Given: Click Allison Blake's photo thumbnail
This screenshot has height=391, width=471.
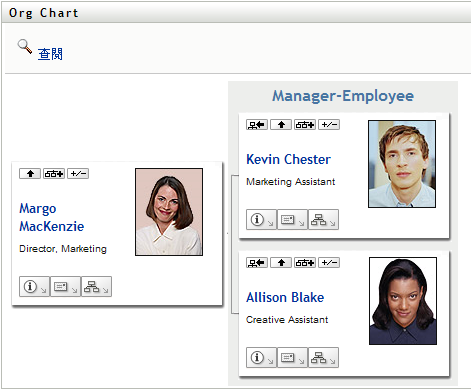Looking at the screenshot, I should pos(403,301).
